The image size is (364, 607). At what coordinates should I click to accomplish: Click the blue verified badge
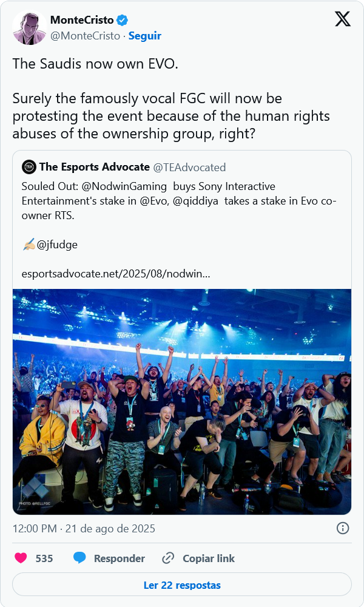coord(123,20)
